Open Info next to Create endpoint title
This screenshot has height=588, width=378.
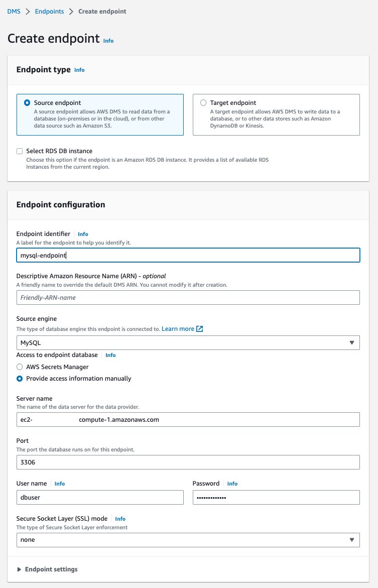[x=108, y=41]
